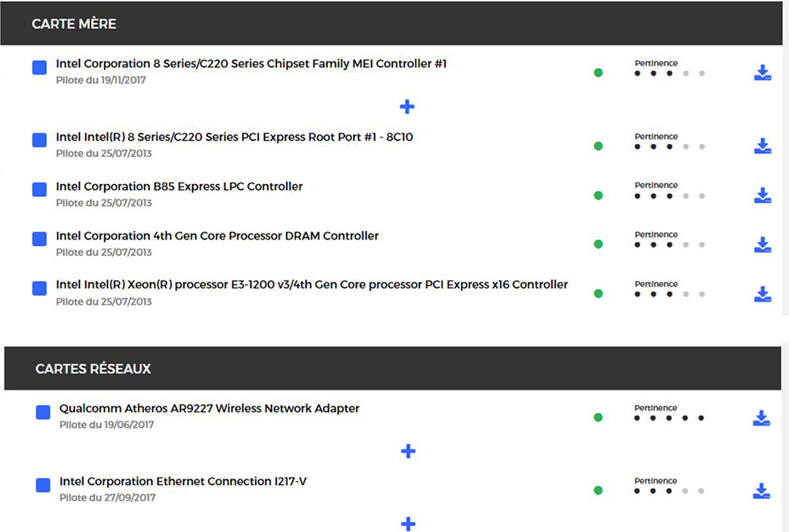Click green status dot for Atheros AR9227
The width and height of the screenshot is (789, 532).
pos(598,418)
